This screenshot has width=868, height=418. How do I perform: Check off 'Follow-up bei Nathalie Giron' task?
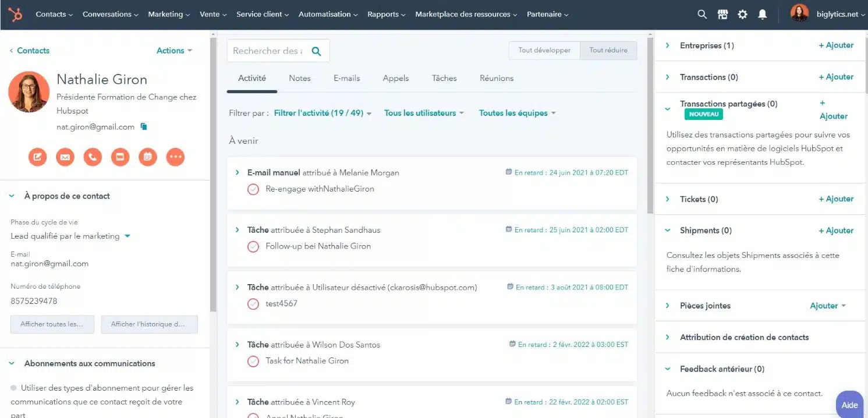pos(253,246)
